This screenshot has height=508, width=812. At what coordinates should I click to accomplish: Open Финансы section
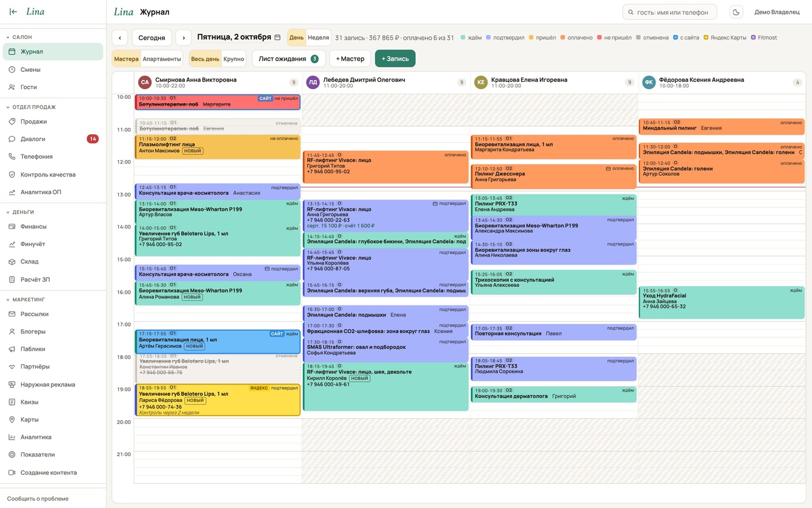point(53,227)
